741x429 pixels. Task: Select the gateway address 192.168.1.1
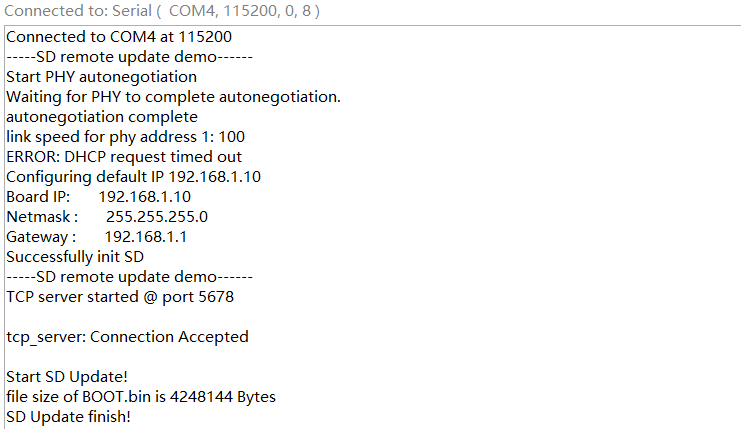coord(146,237)
